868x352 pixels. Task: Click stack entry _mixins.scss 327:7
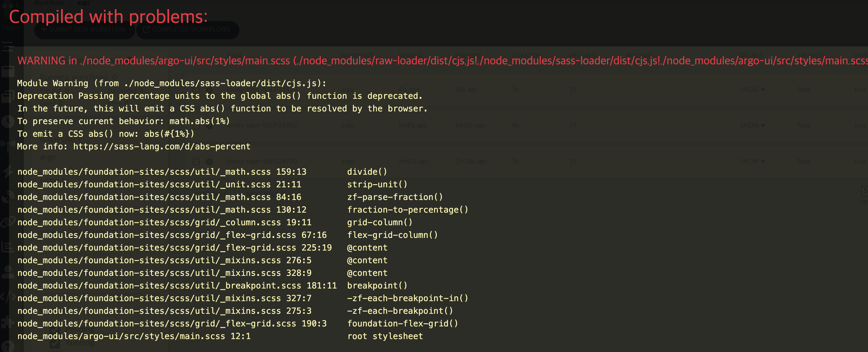click(164, 299)
